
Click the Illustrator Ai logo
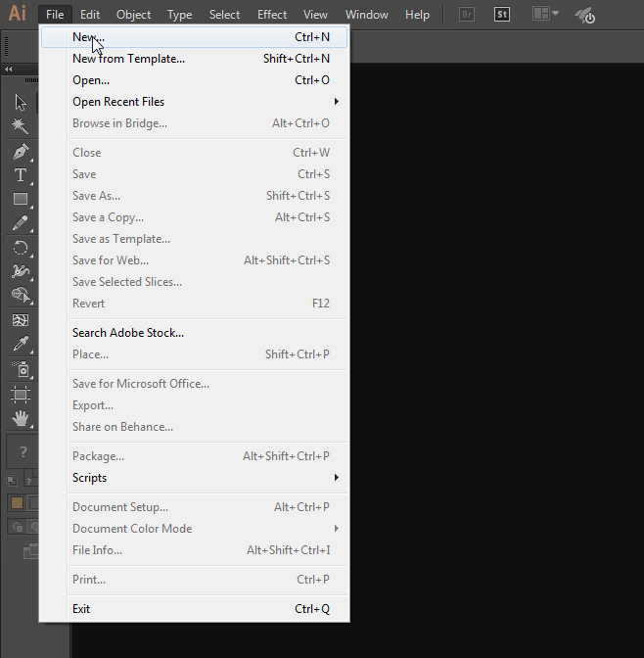coord(18,13)
